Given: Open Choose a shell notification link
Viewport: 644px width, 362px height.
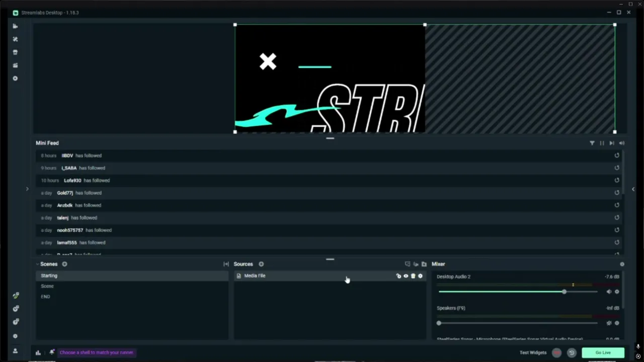Looking at the screenshot, I should tap(97, 352).
